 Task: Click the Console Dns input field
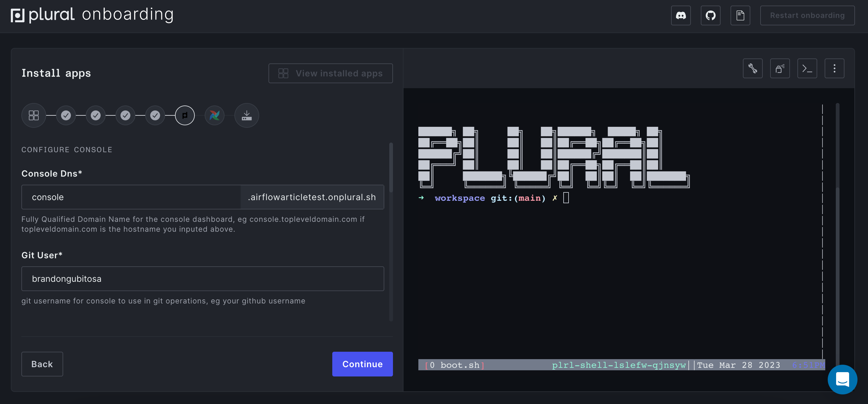(131, 197)
